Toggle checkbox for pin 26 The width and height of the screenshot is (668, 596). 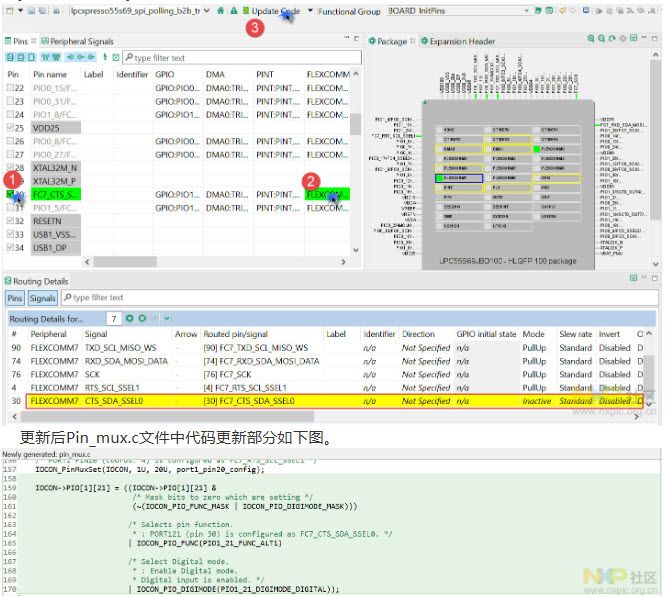pos(10,141)
